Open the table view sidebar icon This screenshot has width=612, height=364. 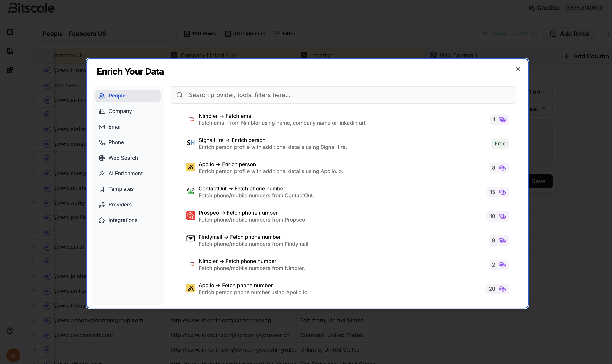10,32
